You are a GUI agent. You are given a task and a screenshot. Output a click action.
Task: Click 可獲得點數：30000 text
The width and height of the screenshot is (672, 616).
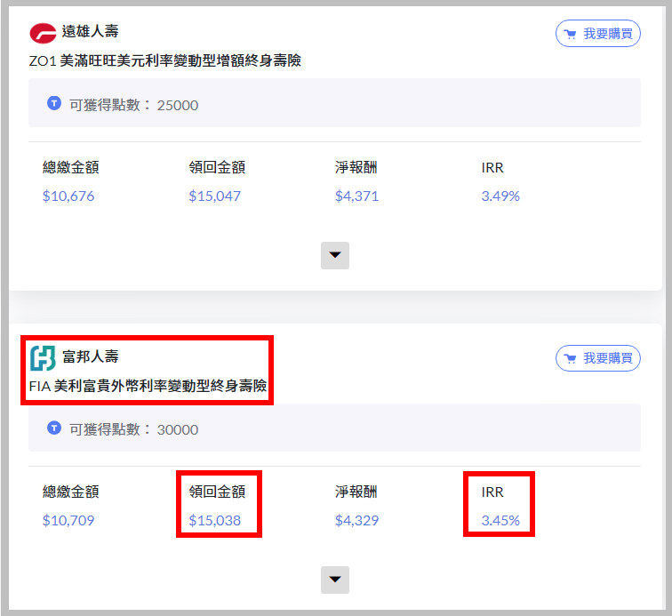[x=133, y=429]
